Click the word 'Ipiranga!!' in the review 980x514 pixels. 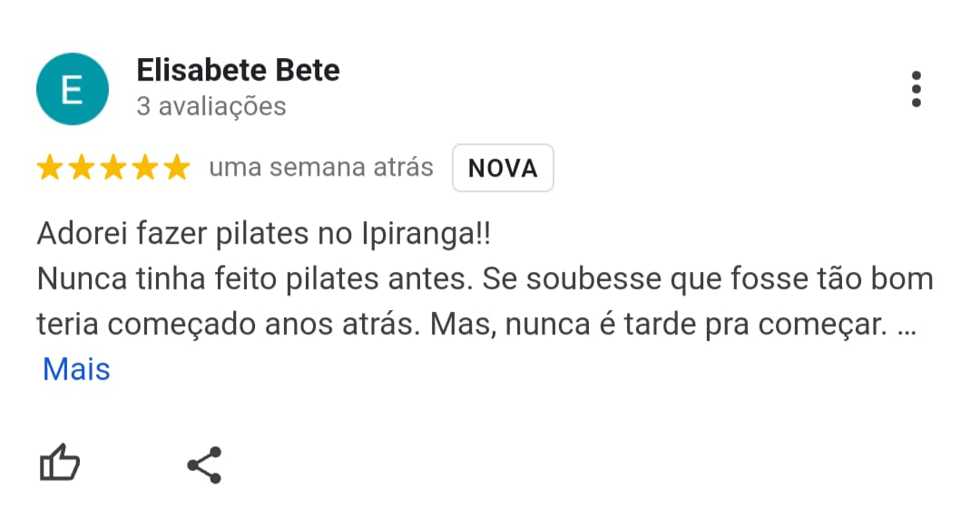[x=426, y=234]
